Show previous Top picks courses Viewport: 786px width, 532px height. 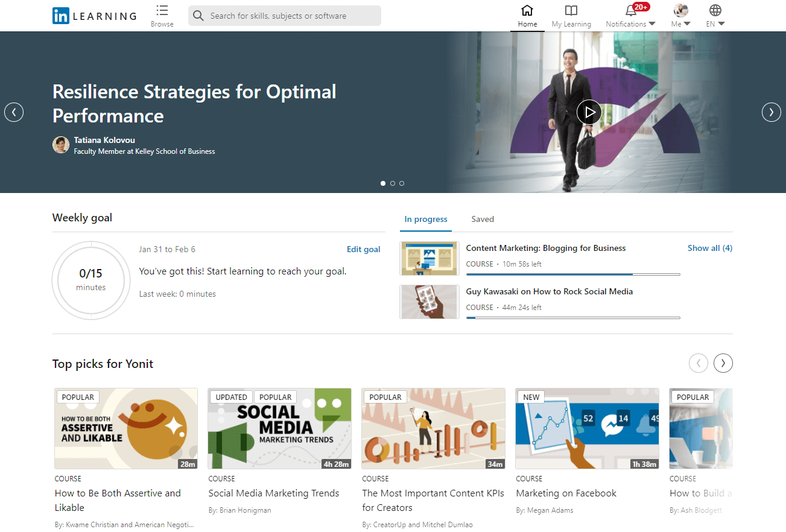click(x=699, y=363)
